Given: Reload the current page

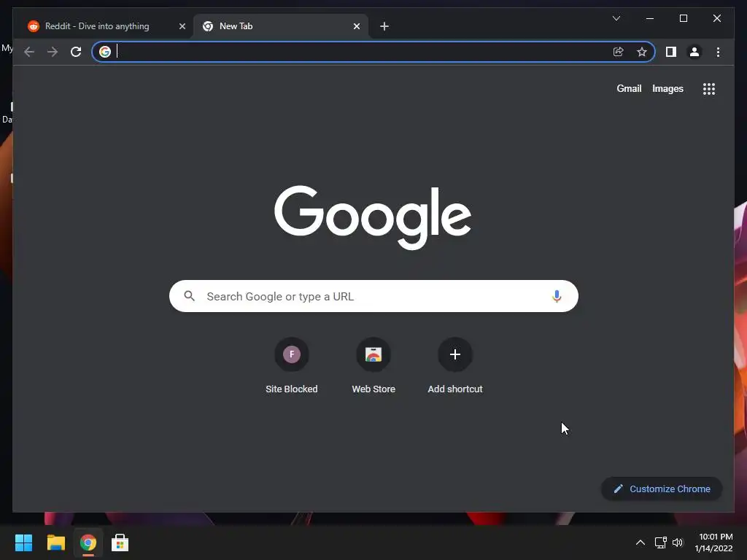Looking at the screenshot, I should coord(76,52).
